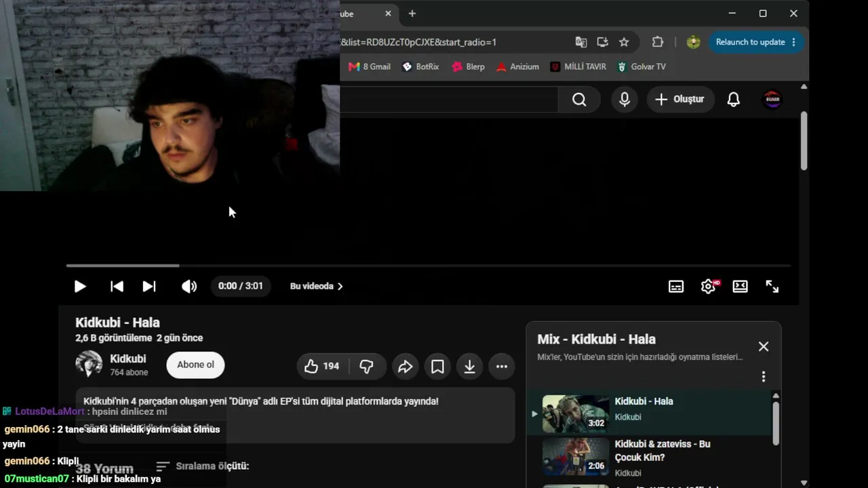
Task: Bookmark this page with the star
Action: pyautogui.click(x=624, y=42)
